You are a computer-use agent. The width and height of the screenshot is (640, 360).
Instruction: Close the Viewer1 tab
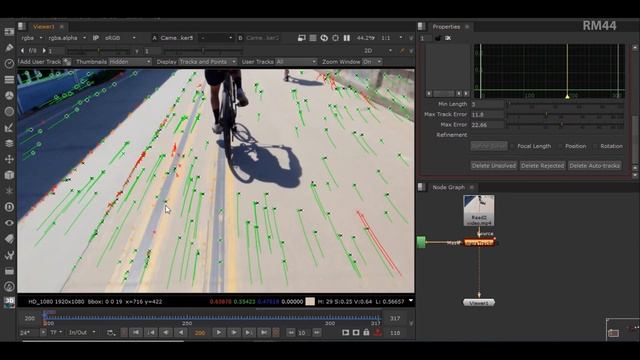tap(62, 27)
